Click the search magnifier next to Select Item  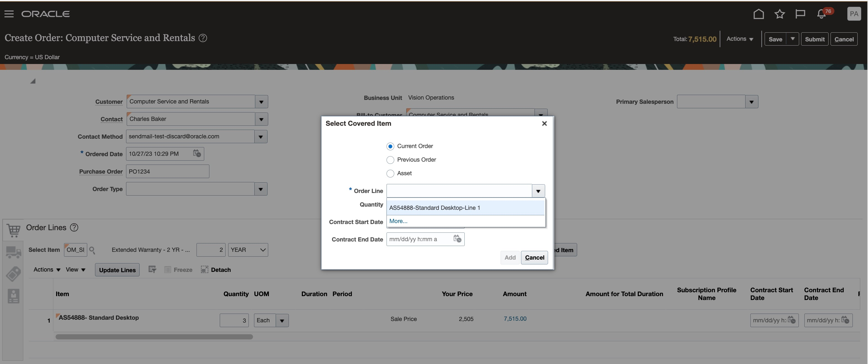[x=92, y=250]
